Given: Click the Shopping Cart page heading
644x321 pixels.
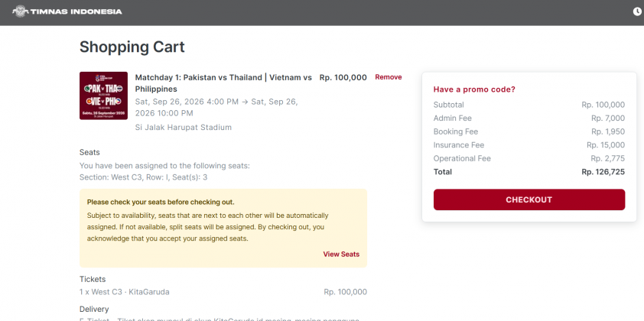Looking at the screenshot, I should coord(132,47).
